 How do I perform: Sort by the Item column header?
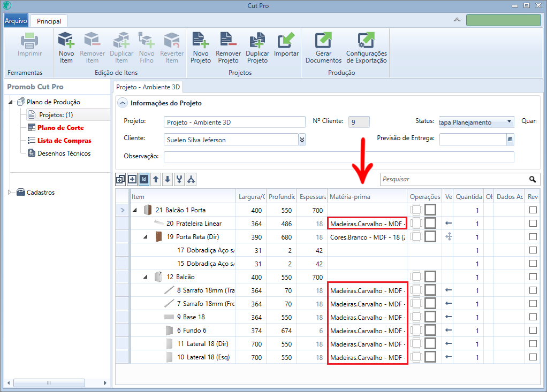pos(183,196)
